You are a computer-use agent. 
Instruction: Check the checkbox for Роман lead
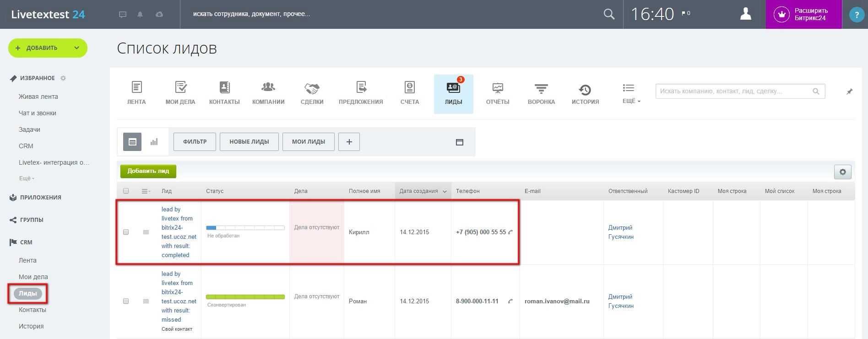coord(126,301)
